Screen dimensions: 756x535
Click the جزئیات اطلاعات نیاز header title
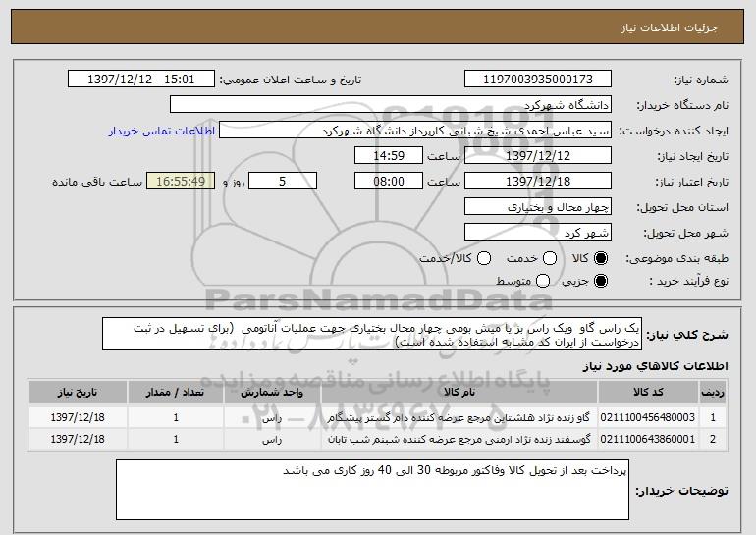670,27
